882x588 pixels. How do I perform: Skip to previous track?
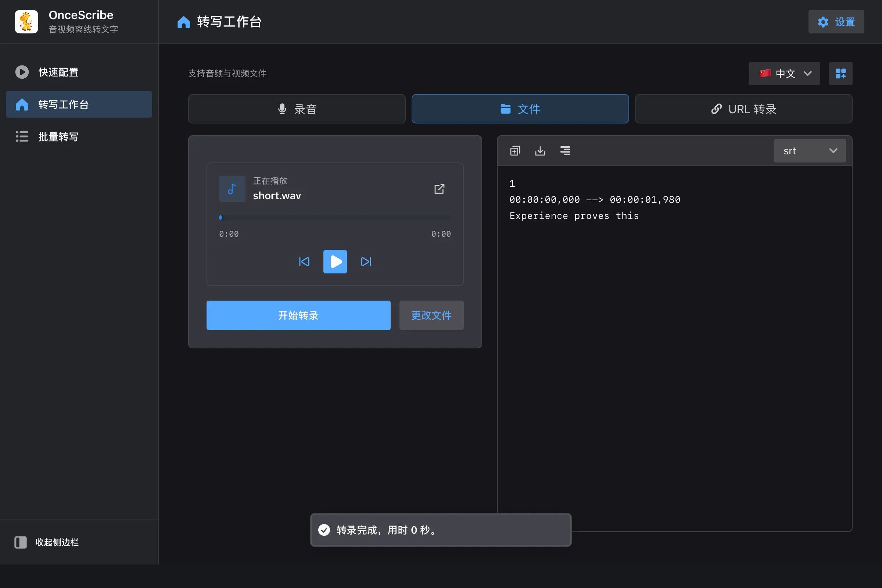tap(304, 262)
